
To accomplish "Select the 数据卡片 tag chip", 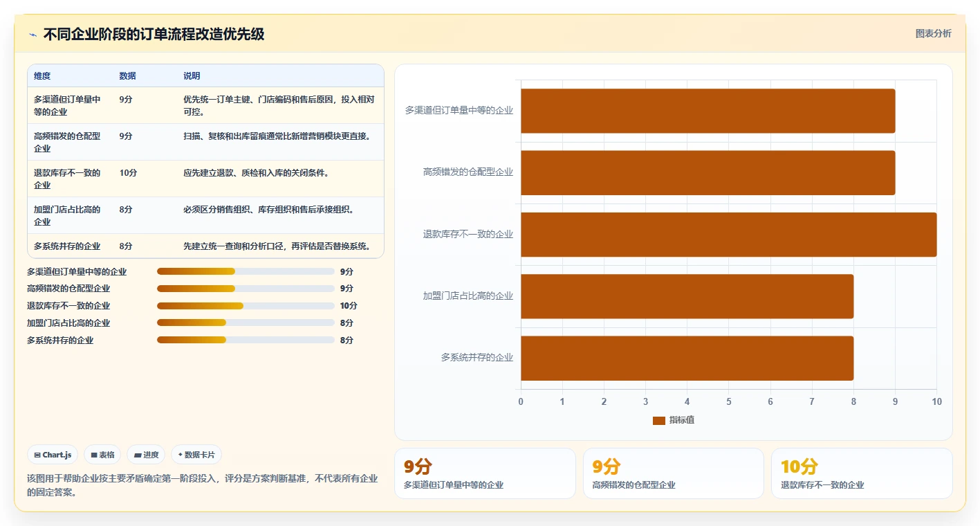I will (196, 455).
